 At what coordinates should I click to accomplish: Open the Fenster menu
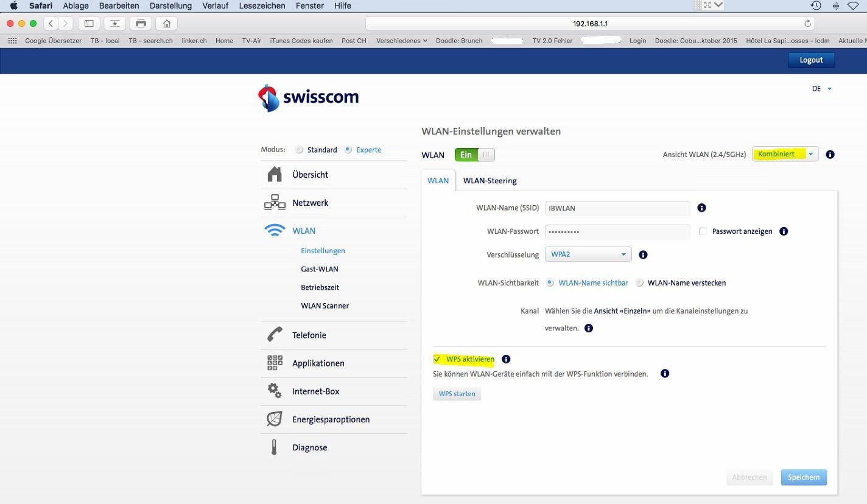pos(310,5)
